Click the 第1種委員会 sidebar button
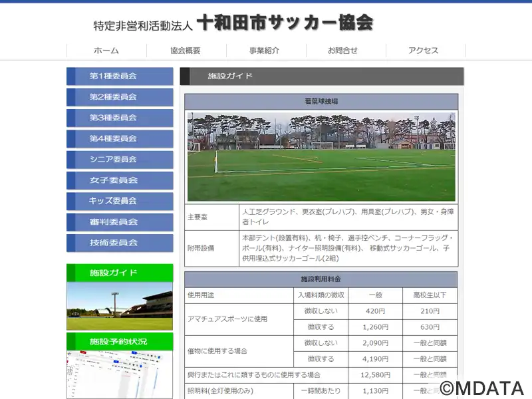This screenshot has height=399, width=532. pyautogui.click(x=120, y=76)
